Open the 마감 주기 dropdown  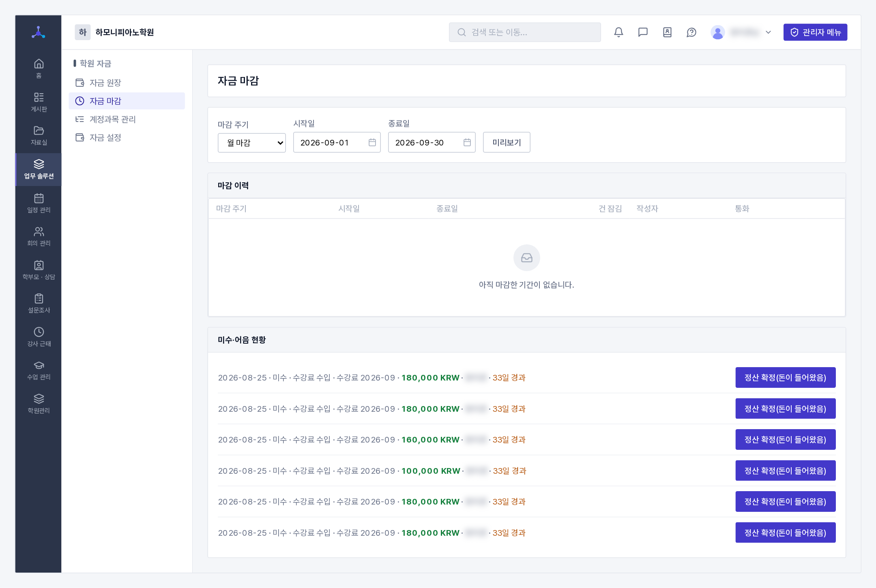pos(251,143)
